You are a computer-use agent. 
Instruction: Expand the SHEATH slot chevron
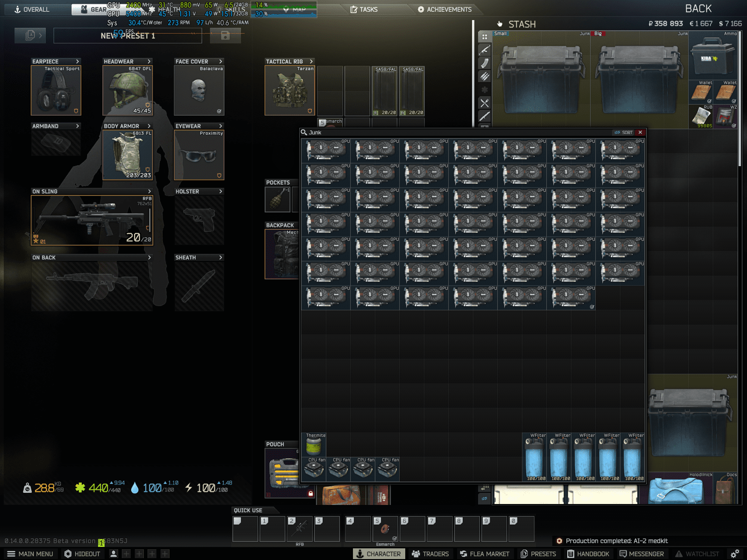tap(221, 258)
